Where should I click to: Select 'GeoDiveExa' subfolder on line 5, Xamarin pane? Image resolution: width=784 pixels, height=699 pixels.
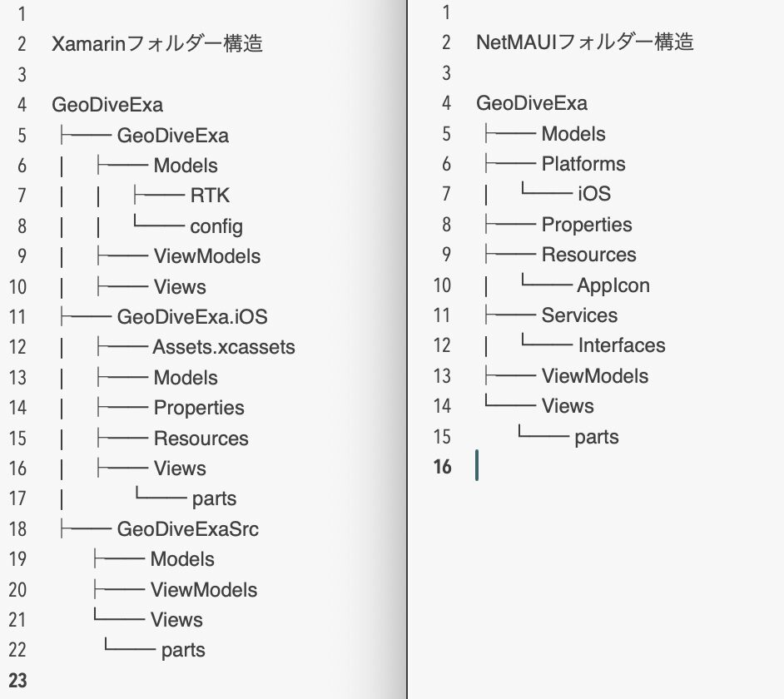pyautogui.click(x=173, y=135)
